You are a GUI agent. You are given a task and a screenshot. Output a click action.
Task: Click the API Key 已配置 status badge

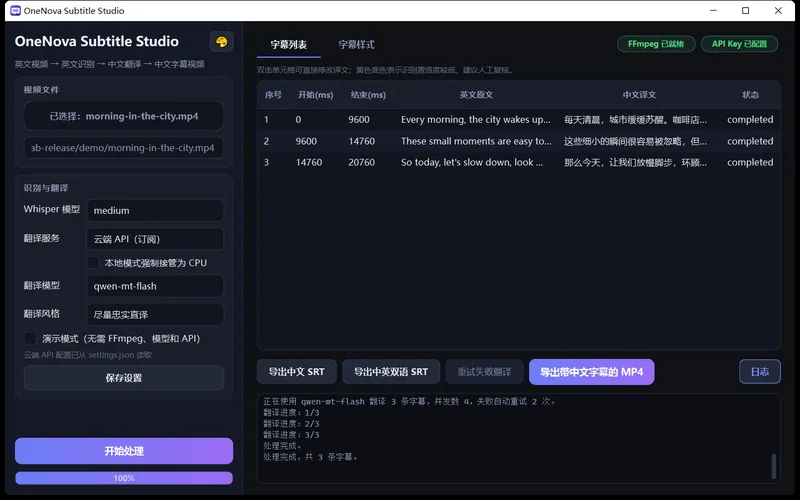739,44
